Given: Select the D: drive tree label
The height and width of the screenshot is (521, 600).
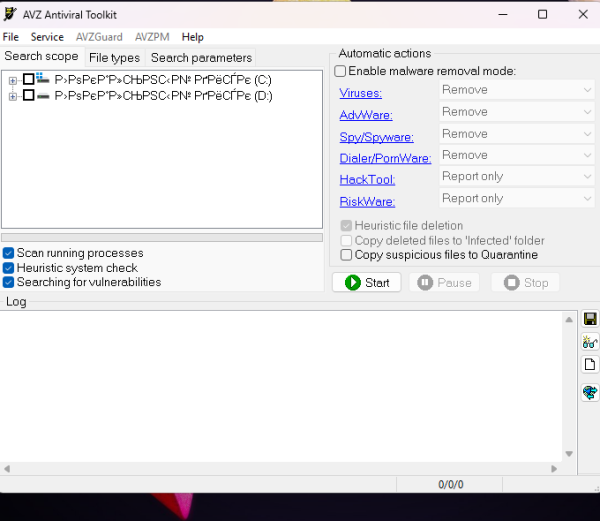Looking at the screenshot, I should click(163, 96).
